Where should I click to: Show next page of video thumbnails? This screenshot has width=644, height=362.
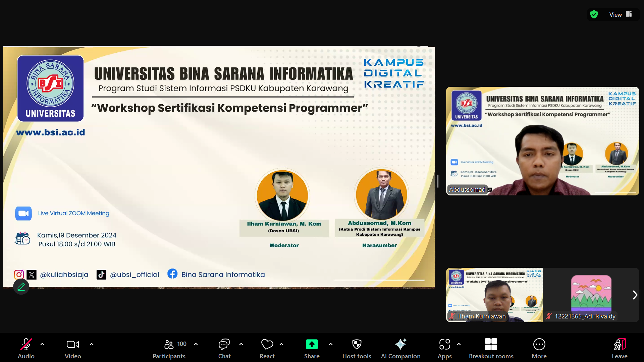[x=635, y=295]
